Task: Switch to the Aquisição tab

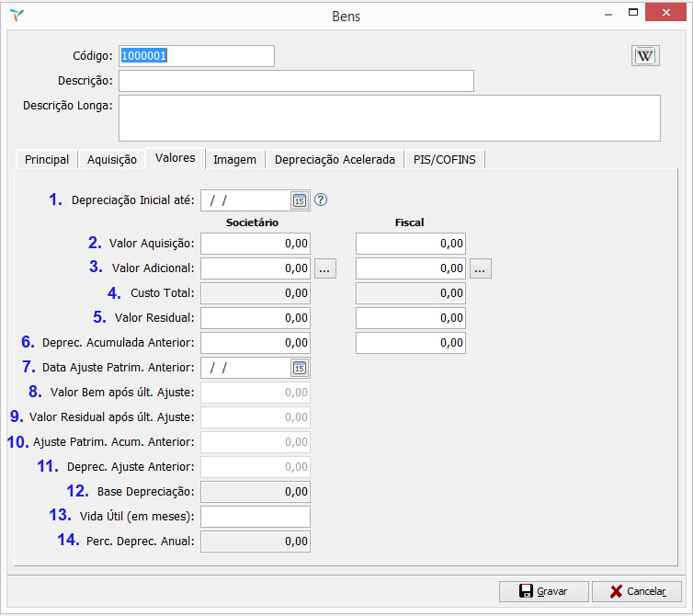Action: 112,160
